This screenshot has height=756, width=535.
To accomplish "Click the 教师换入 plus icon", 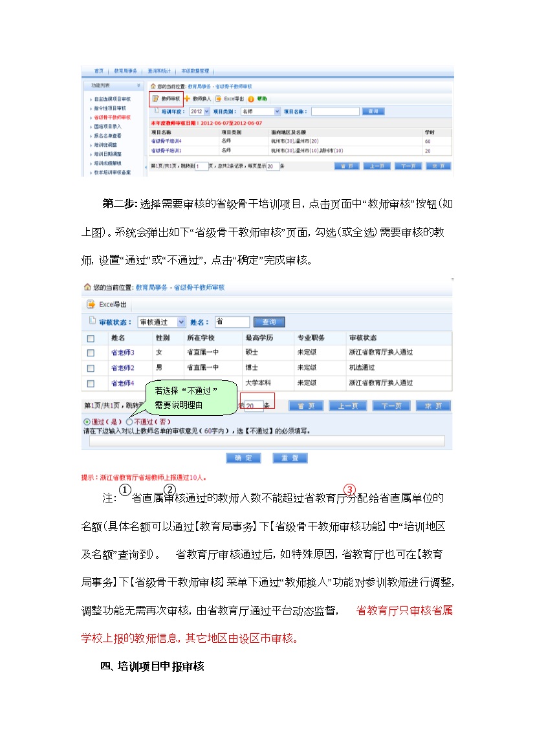I will [188, 99].
